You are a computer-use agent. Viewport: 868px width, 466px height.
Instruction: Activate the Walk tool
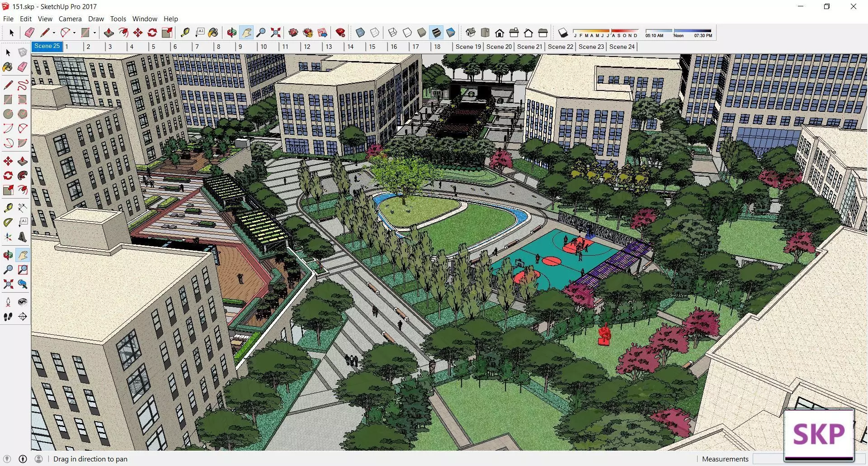[8, 317]
